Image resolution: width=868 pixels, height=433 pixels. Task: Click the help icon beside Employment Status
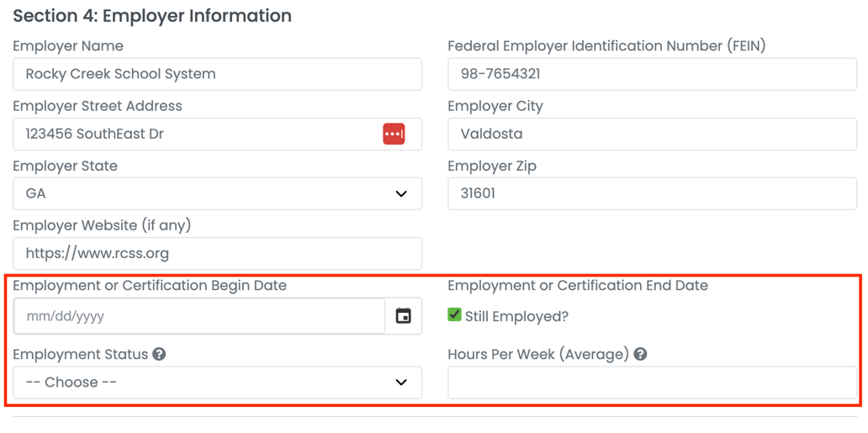point(159,354)
